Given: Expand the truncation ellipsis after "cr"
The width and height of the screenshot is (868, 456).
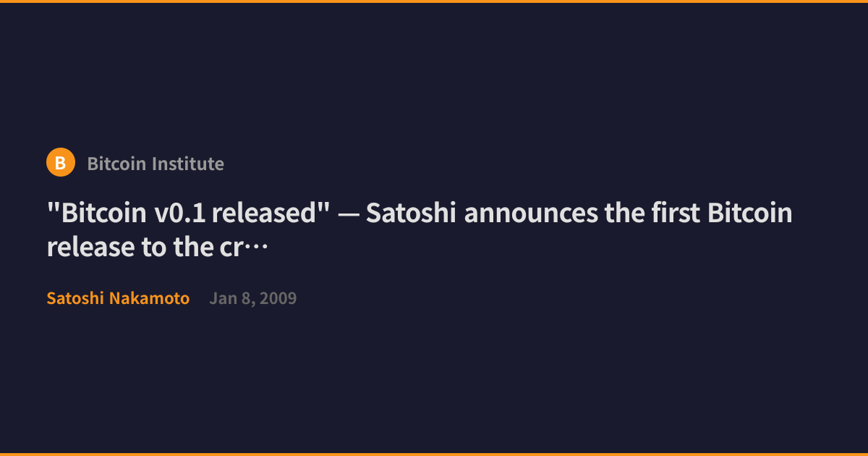Looking at the screenshot, I should click(256, 248).
